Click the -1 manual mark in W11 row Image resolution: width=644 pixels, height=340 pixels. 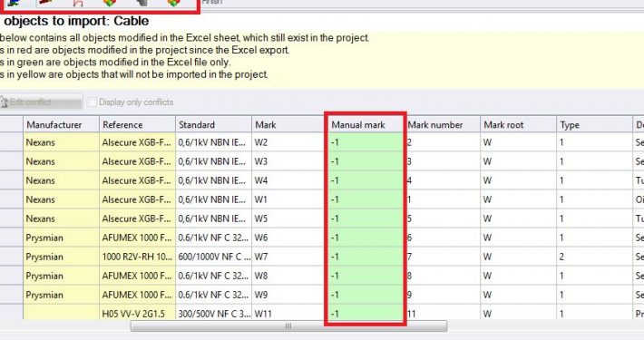click(x=366, y=313)
